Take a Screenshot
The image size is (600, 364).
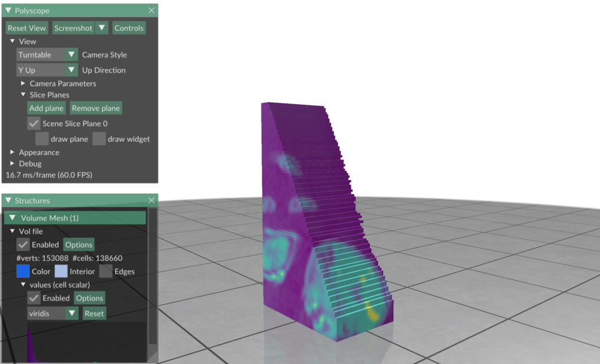(x=73, y=28)
